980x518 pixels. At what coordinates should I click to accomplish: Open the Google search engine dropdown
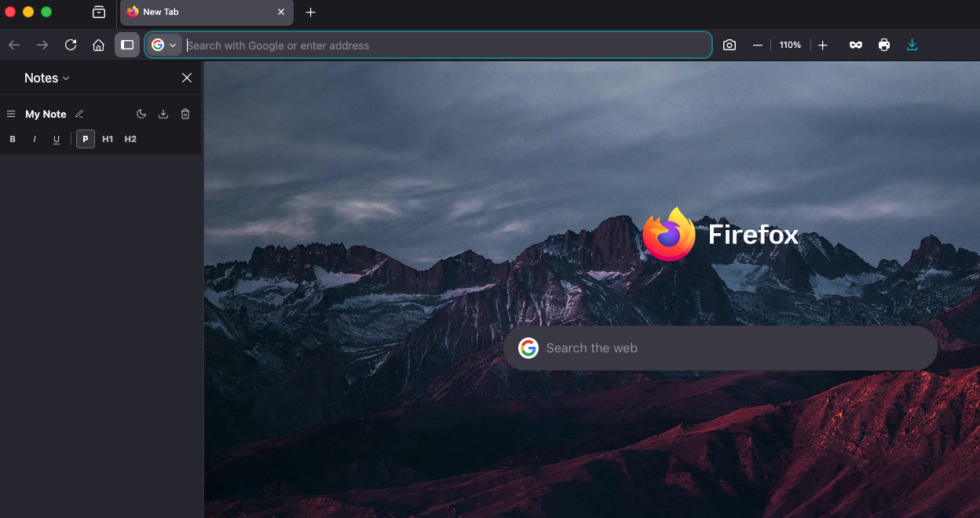[x=164, y=45]
